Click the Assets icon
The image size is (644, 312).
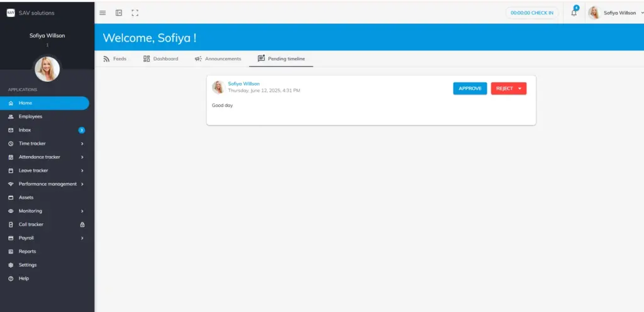point(11,198)
